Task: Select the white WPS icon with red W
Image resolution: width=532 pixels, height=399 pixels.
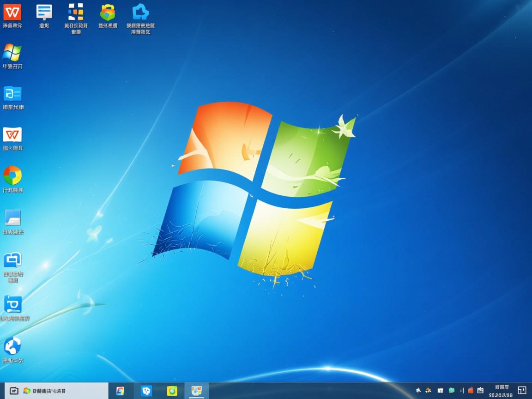Action: click(12, 135)
